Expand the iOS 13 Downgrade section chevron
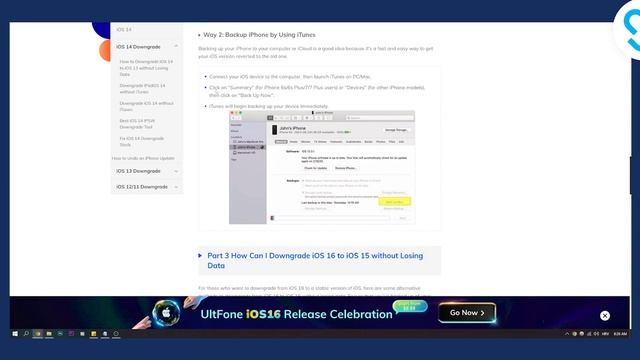This screenshot has width=640, height=360. [176, 171]
